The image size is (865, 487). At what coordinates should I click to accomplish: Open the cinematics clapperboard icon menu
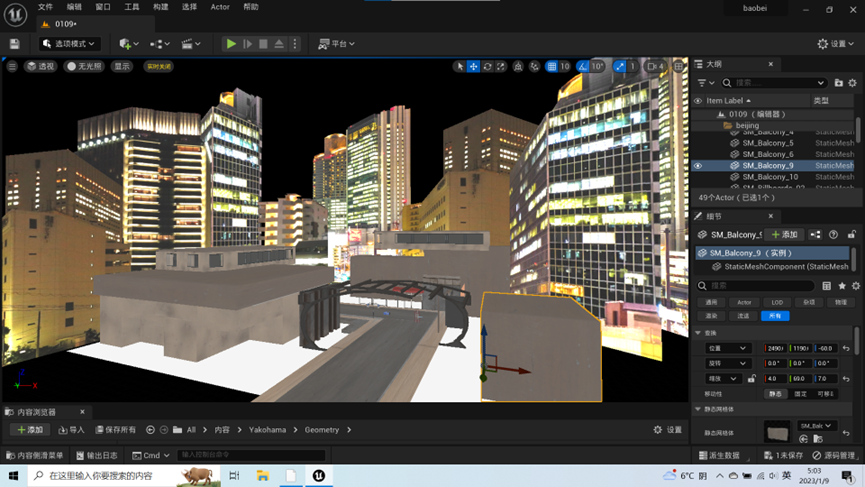pos(187,44)
